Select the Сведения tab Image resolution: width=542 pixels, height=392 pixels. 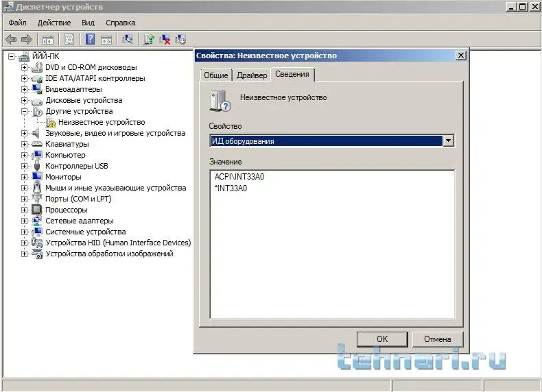(292, 74)
